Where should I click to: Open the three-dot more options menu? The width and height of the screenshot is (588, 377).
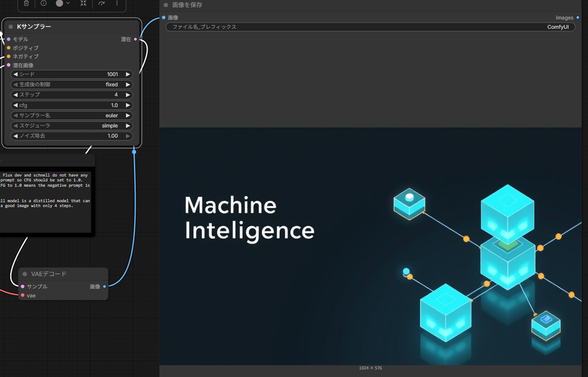tap(117, 3)
